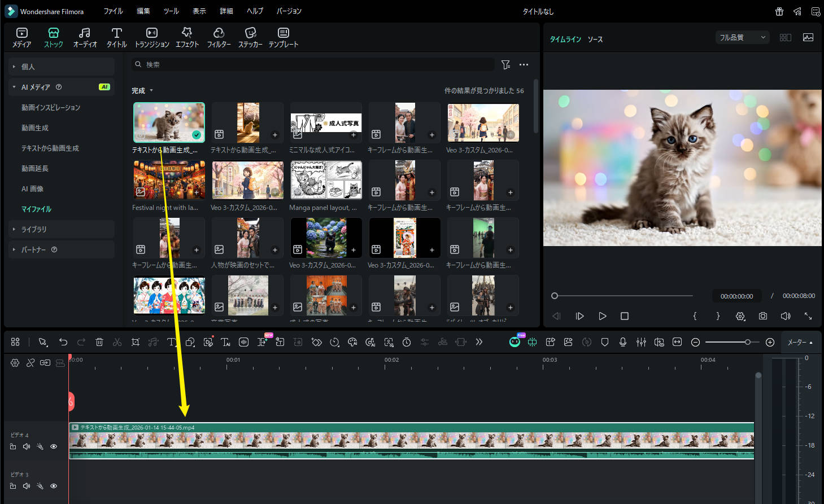Image resolution: width=824 pixels, height=504 pixels.
Task: Expand the ライブラリ section in sidebar
Action: [x=34, y=229]
